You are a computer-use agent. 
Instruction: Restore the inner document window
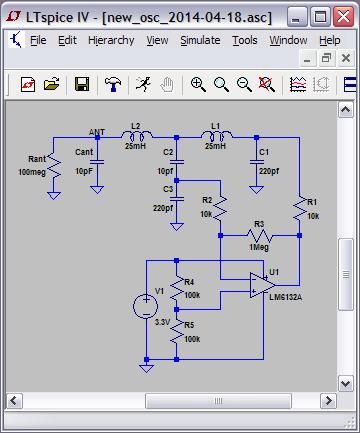tap(326, 58)
